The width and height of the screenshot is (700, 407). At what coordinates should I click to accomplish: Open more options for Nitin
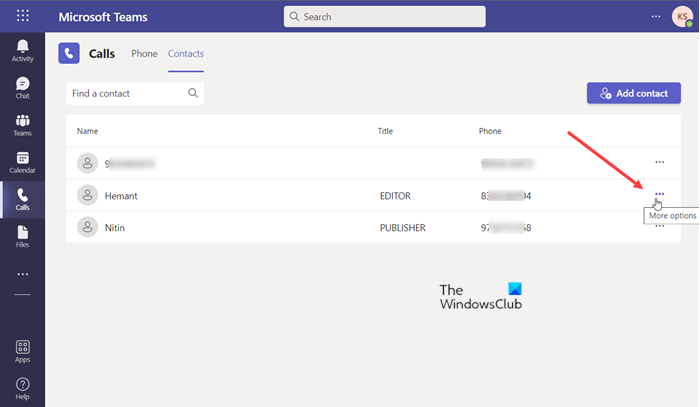click(x=659, y=226)
